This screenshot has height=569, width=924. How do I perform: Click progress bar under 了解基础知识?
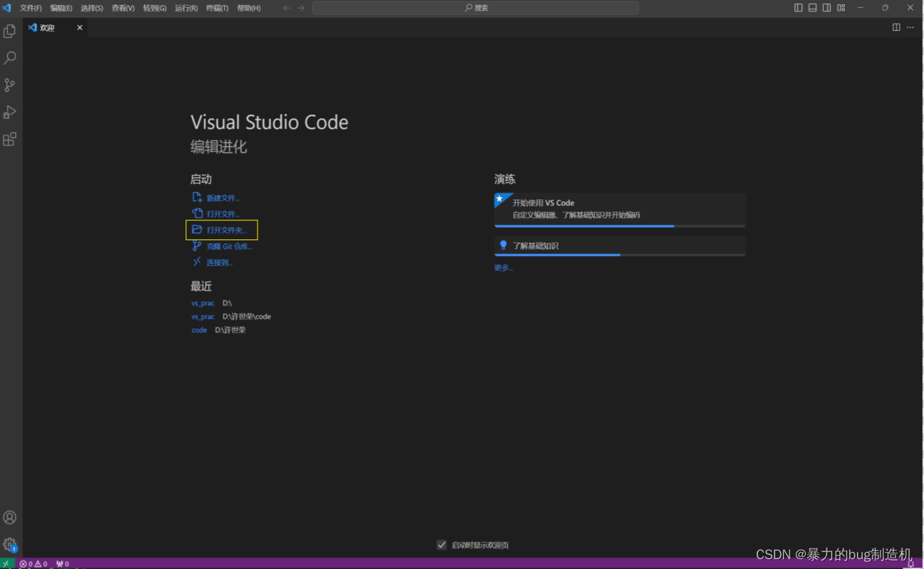(x=619, y=255)
